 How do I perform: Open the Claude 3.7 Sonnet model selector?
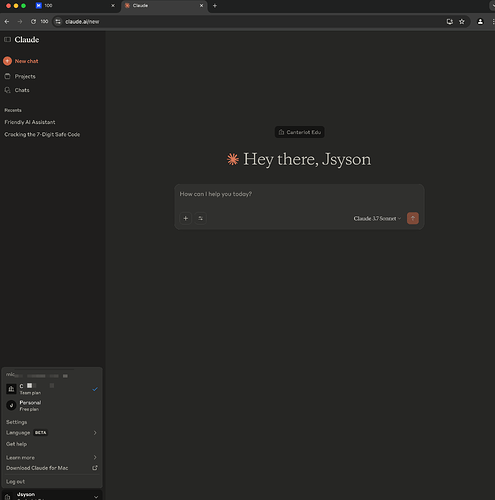coord(377,218)
